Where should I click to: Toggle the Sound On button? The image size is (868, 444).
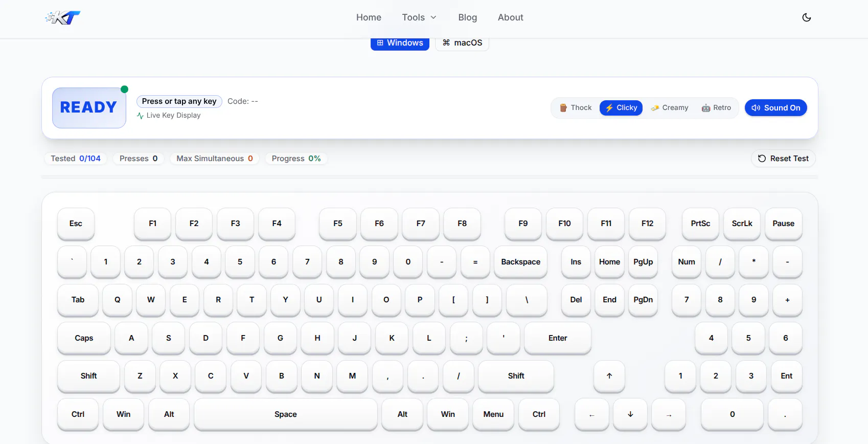tap(776, 108)
